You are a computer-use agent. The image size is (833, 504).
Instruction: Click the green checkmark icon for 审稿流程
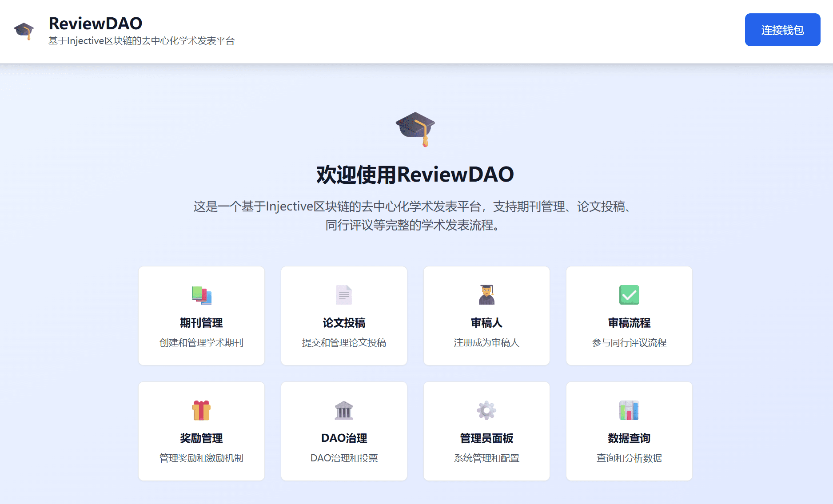tap(629, 295)
